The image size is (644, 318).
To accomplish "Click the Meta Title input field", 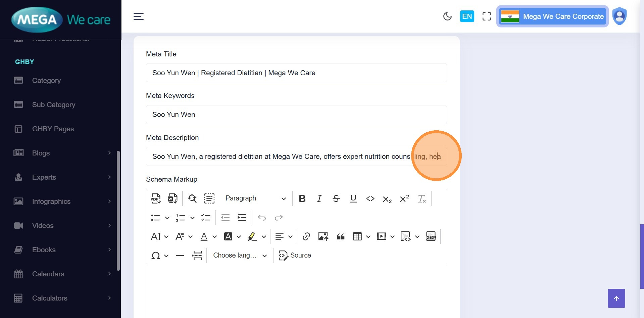I will coord(296,73).
